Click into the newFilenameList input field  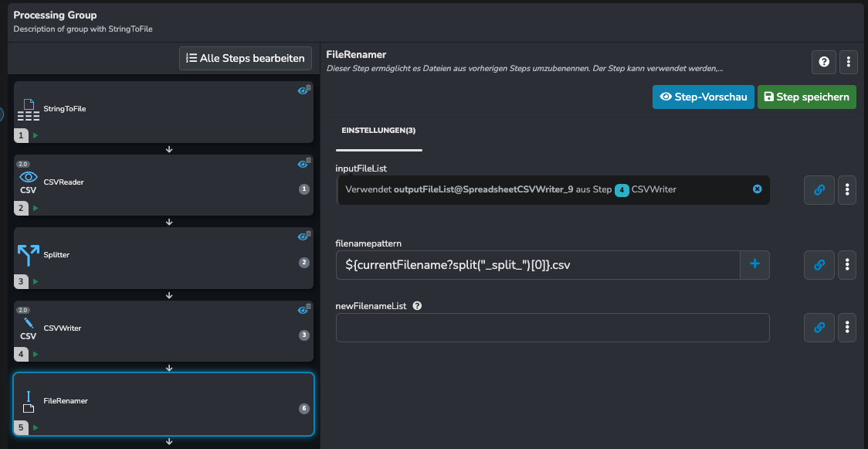[552, 327]
